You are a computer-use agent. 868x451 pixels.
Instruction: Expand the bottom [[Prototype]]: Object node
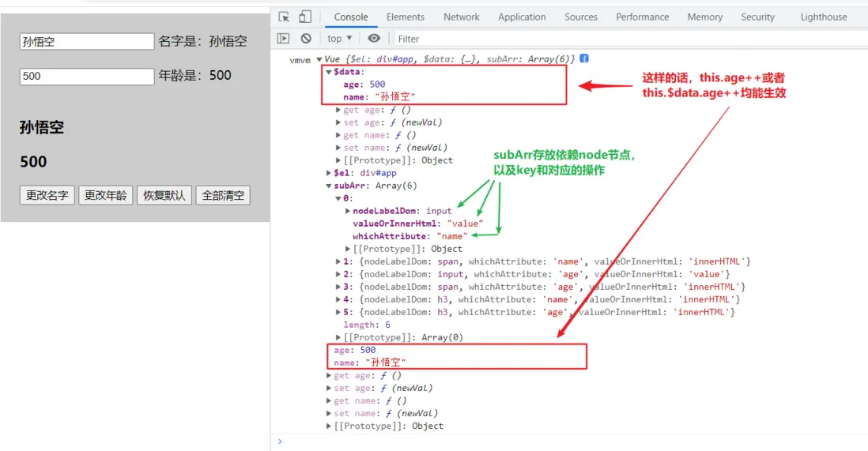[329, 426]
